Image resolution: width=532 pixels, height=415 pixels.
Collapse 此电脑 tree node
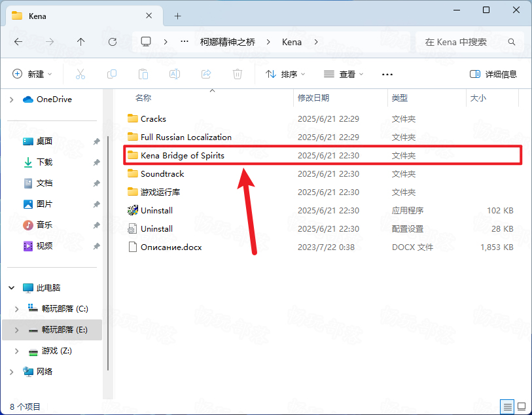[x=12, y=288]
